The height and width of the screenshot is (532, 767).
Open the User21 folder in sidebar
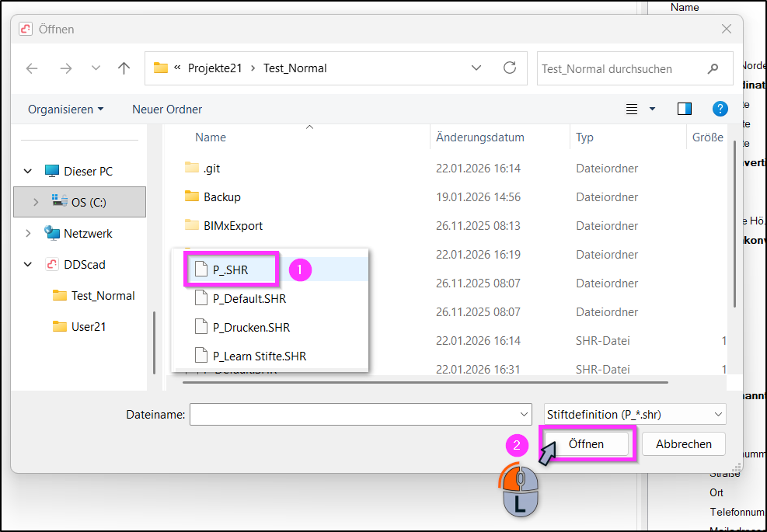79,327
